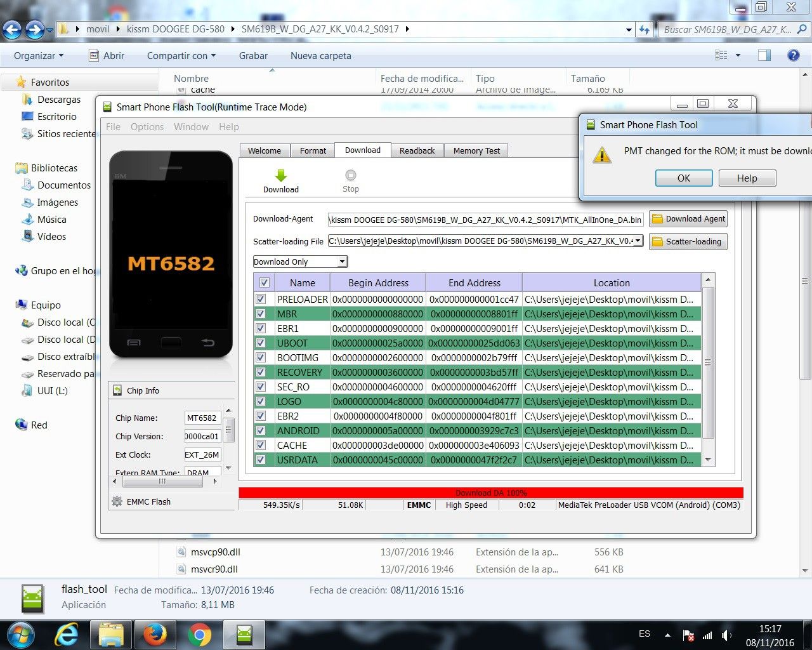
Task: Open the Compartir con dropdown in Explorer
Action: tap(181, 56)
